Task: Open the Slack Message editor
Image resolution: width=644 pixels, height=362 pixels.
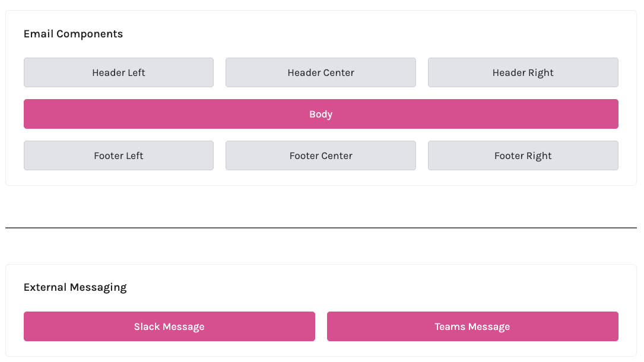Action: 169,326
